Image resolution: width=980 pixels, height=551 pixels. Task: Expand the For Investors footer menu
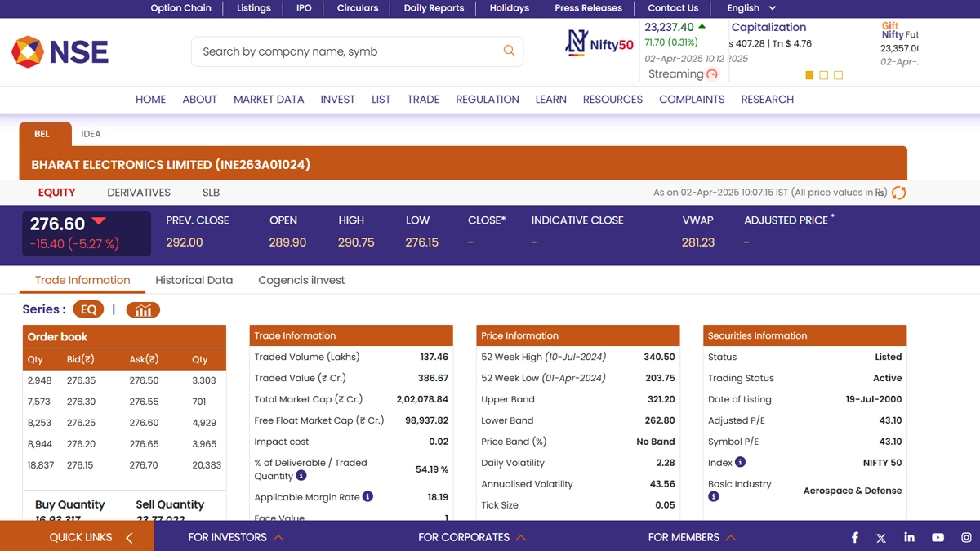[235, 537]
